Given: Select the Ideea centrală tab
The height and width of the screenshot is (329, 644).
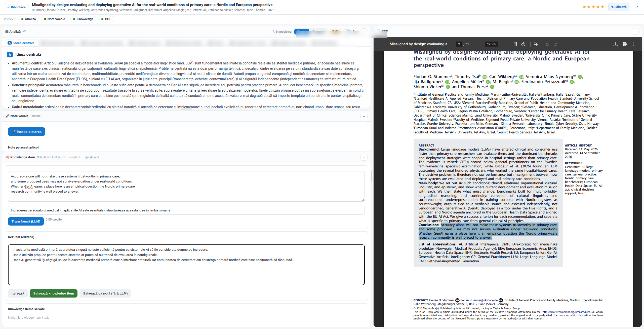Looking at the screenshot, I should point(21,43).
